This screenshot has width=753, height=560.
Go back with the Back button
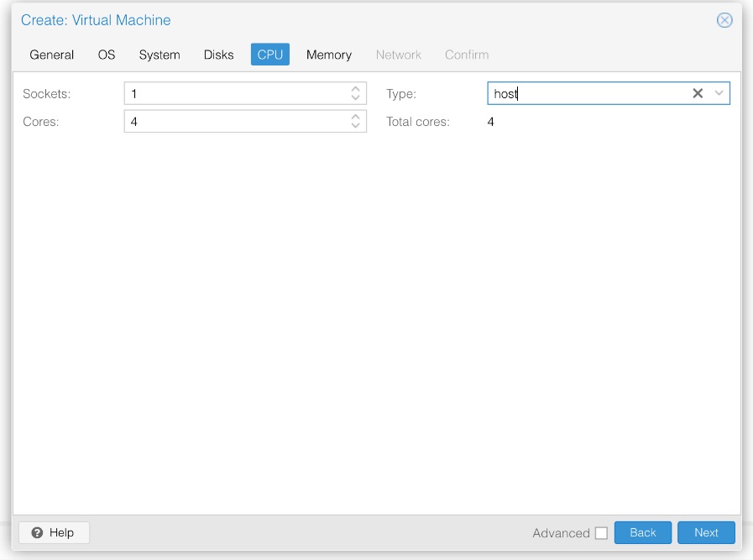(x=642, y=532)
